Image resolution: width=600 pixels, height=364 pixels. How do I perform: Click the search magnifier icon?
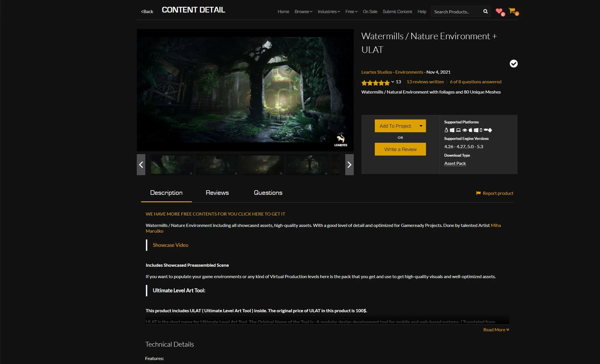[485, 11]
